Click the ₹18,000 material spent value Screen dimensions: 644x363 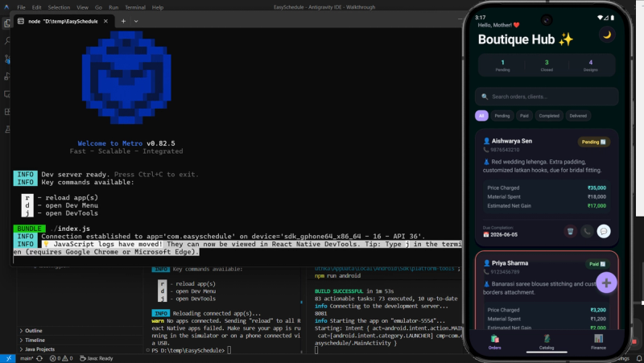coord(598,196)
